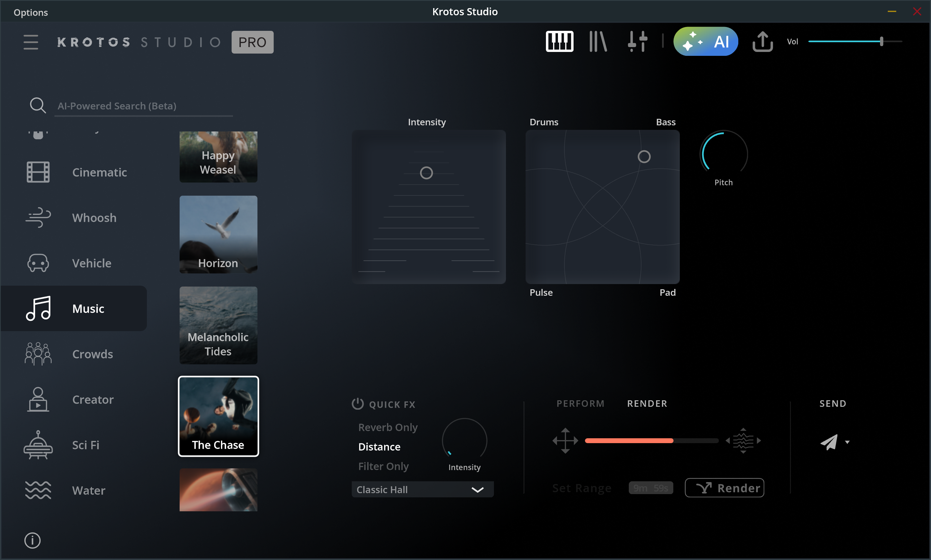The image size is (931, 560).
Task: Click the paper plane send icon
Action: point(829,442)
